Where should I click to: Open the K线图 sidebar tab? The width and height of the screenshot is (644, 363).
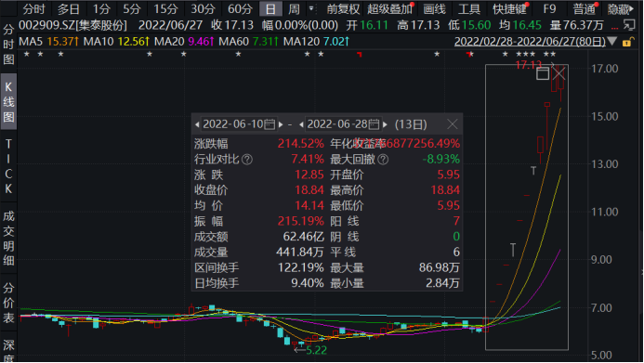8,102
